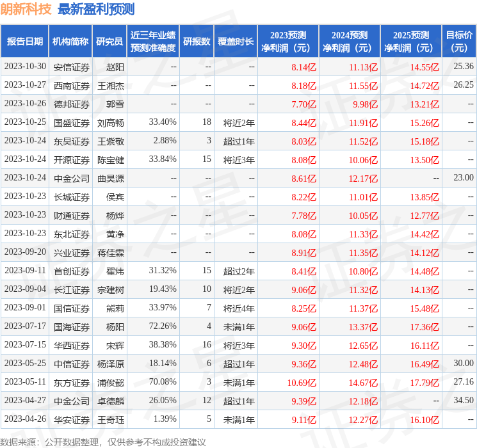Image resolution: width=477 pixels, height=448 pixels.
Task: Select the 7.70亿 profit value
Action: [x=303, y=104]
